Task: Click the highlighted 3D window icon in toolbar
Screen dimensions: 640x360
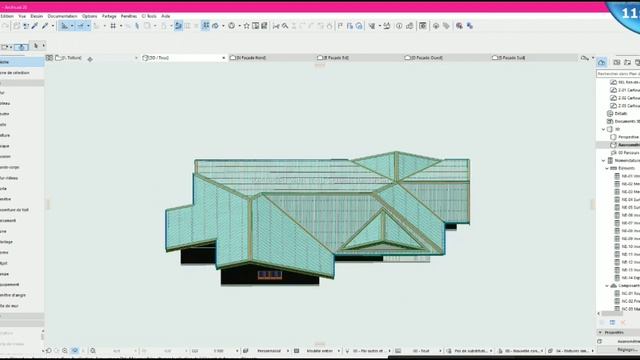Action: pos(206,26)
